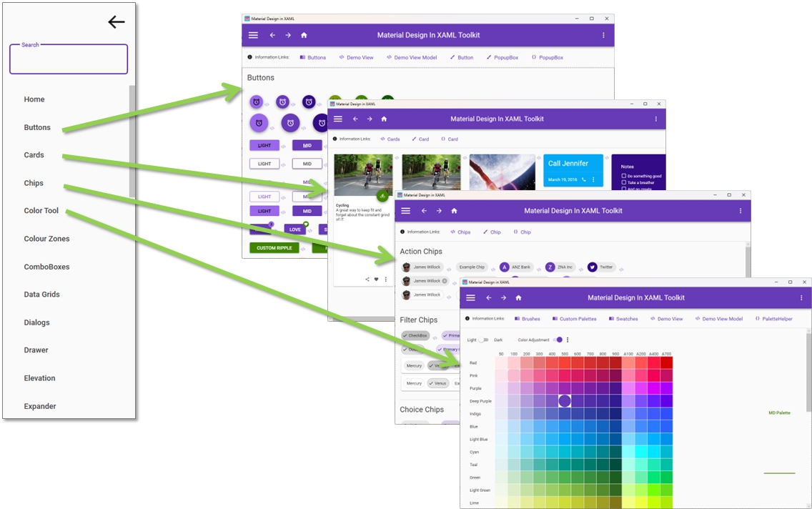
Task: Click the home icon in the Buttons demo window
Action: coord(304,35)
